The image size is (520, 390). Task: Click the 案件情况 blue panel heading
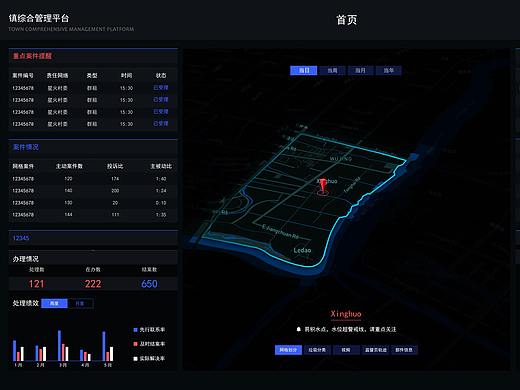point(26,147)
